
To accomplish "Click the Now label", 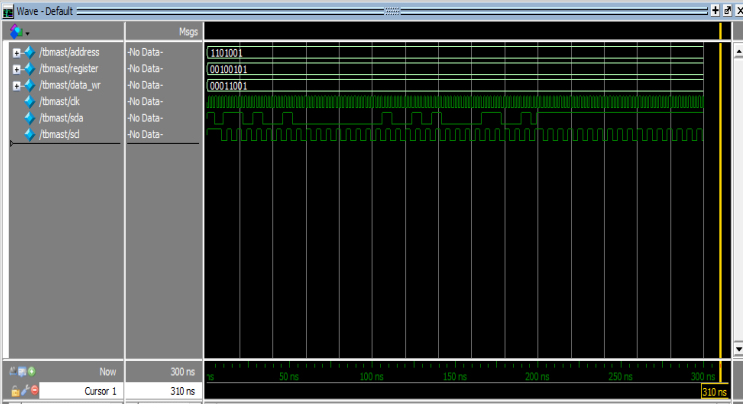I will (x=108, y=372).
